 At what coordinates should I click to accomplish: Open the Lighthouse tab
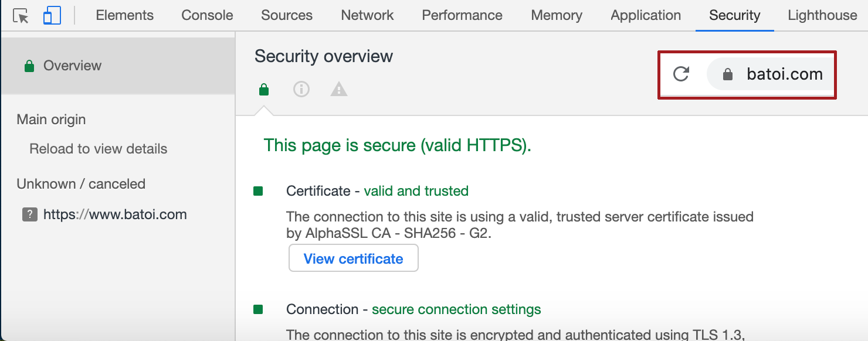(822, 16)
